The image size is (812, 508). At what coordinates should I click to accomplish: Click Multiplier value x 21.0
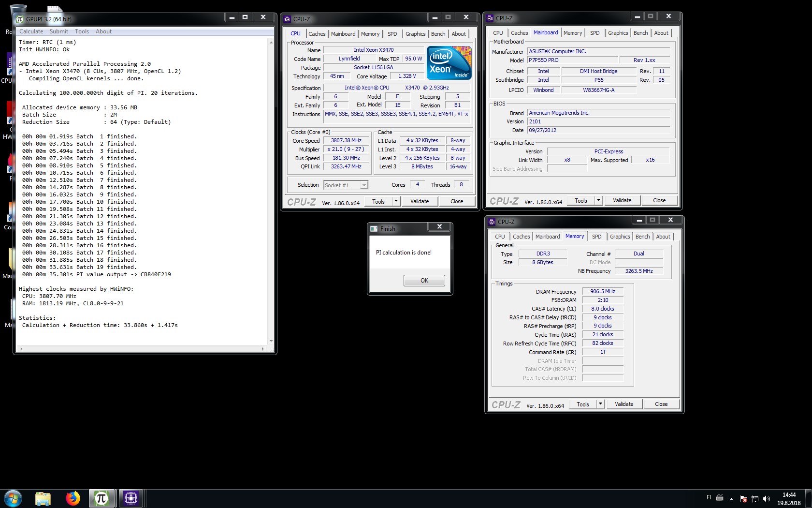pos(346,149)
